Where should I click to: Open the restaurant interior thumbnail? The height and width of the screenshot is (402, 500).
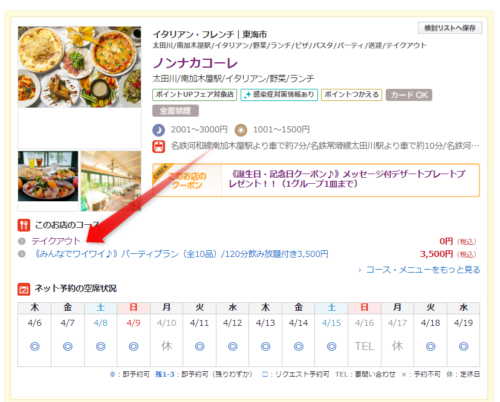111,181
